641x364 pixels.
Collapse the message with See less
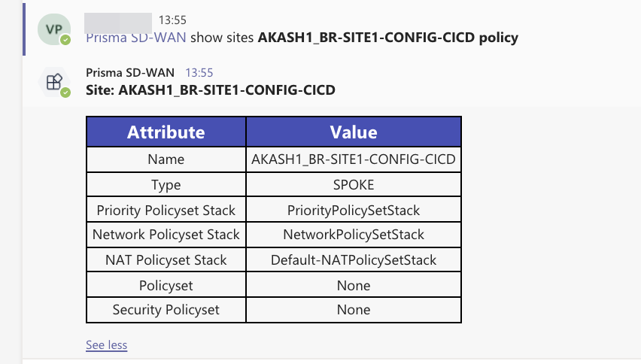[x=106, y=345]
